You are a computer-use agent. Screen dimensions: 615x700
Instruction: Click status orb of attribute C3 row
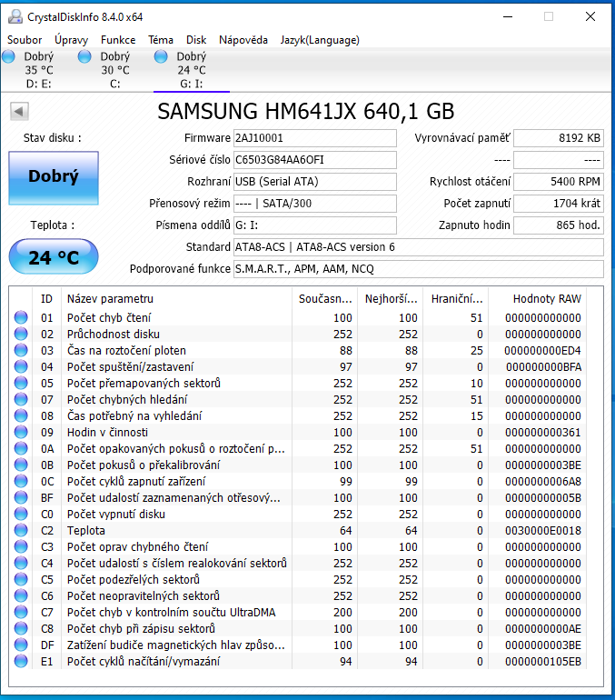click(x=21, y=547)
